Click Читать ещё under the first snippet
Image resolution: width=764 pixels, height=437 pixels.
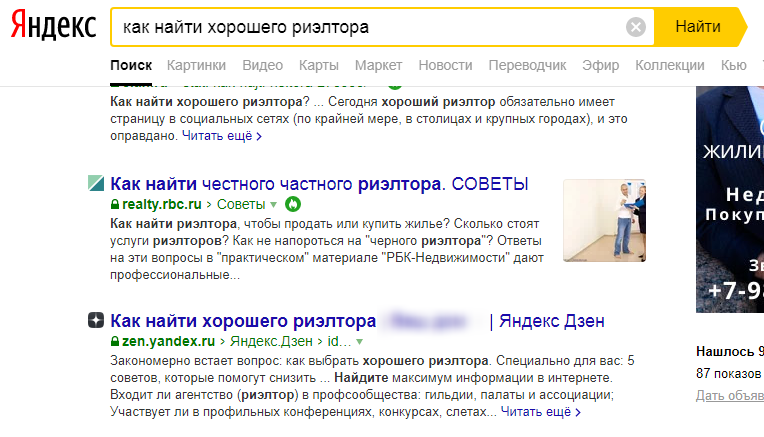pyautogui.click(x=222, y=136)
